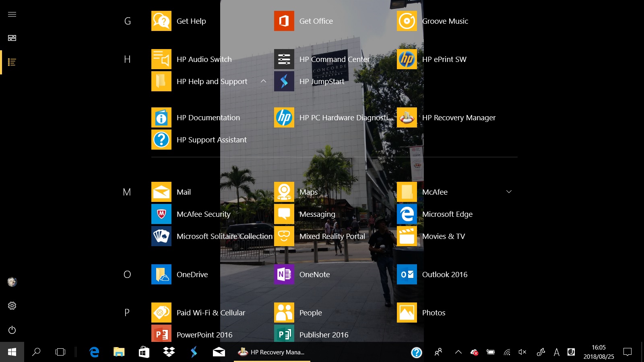Open McAfee Security app icon
644x362 pixels.
161,214
